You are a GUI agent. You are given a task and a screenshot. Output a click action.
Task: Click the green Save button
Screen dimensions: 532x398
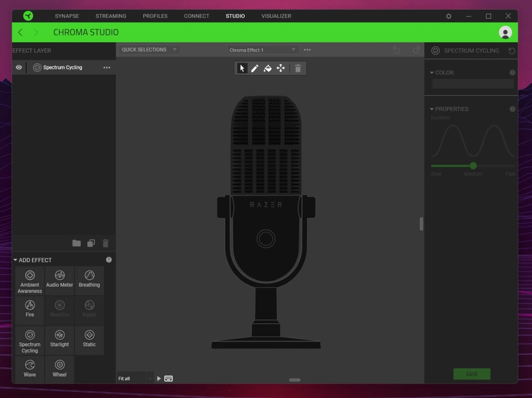(x=472, y=374)
